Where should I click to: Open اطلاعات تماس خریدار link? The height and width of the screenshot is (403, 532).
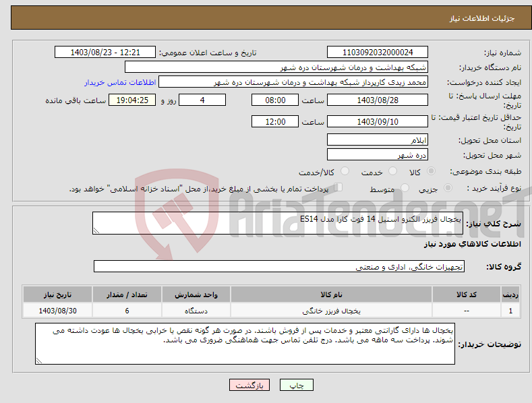[x=120, y=82]
